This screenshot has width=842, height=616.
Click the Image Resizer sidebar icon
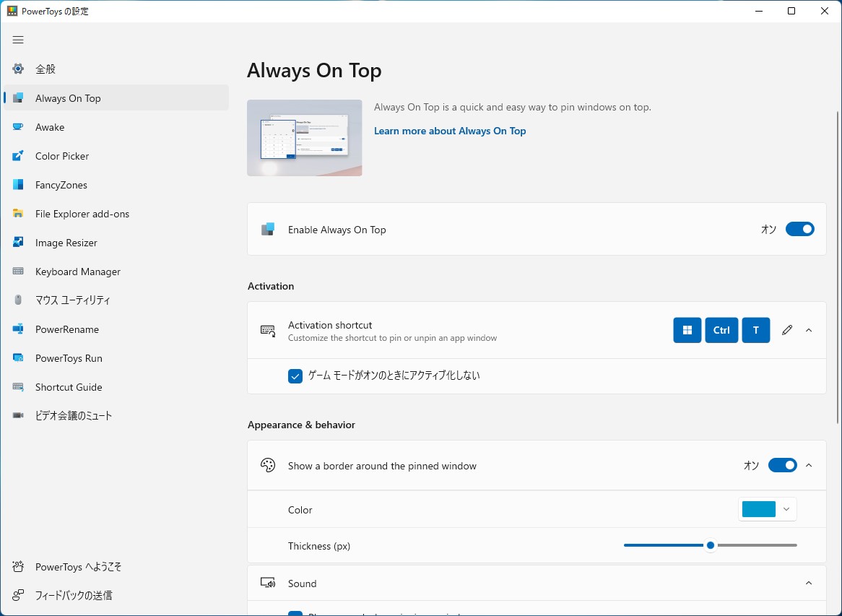(x=19, y=243)
